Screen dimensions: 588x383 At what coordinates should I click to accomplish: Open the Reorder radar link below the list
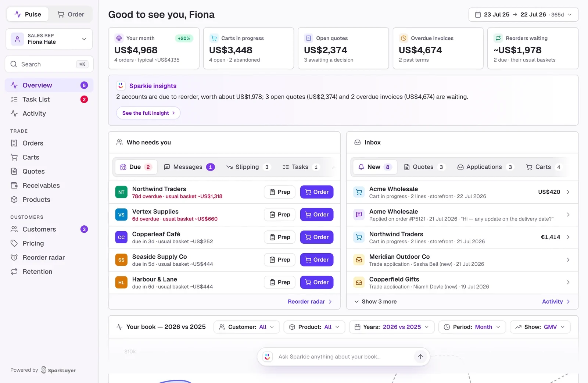[x=310, y=302]
